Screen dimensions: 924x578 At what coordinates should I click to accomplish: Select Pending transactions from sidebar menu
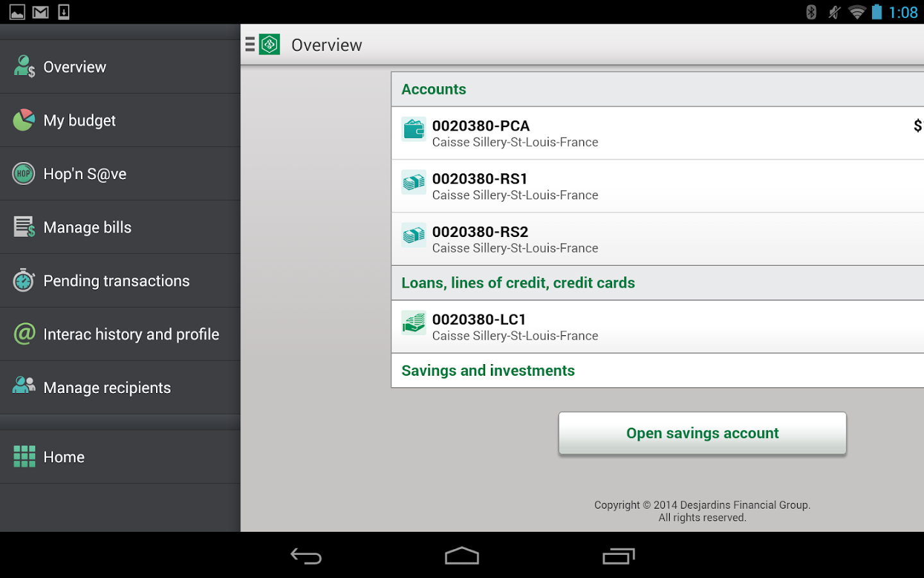[116, 280]
